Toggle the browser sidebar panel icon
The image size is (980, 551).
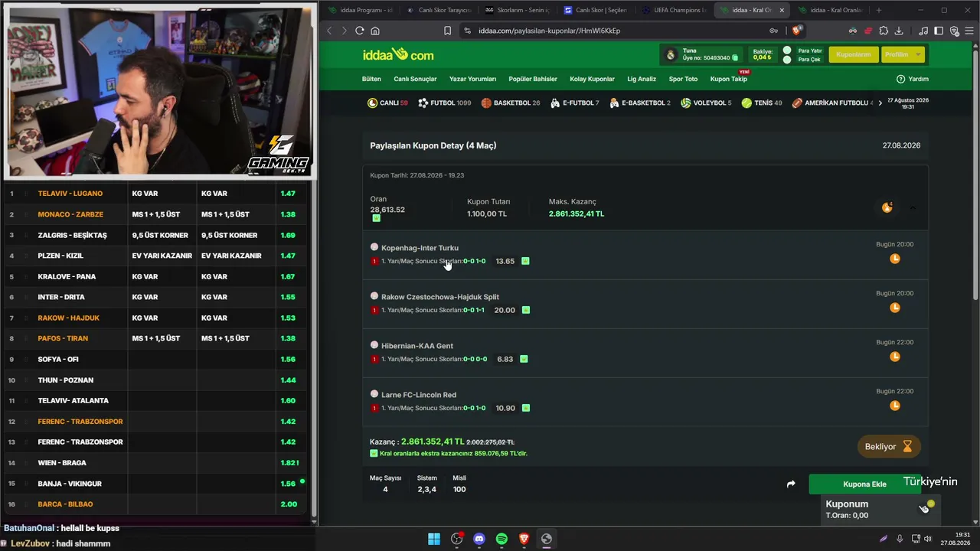tap(939, 31)
